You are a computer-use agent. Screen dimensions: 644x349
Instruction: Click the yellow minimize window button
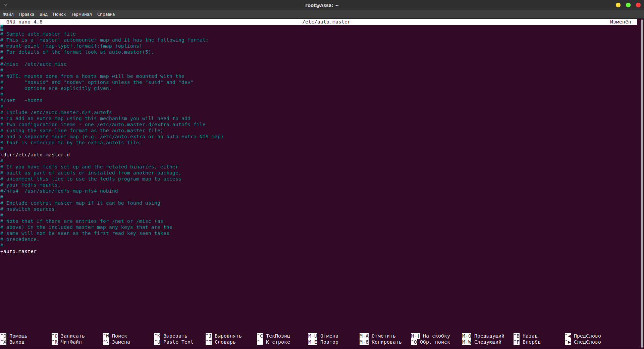618,5
